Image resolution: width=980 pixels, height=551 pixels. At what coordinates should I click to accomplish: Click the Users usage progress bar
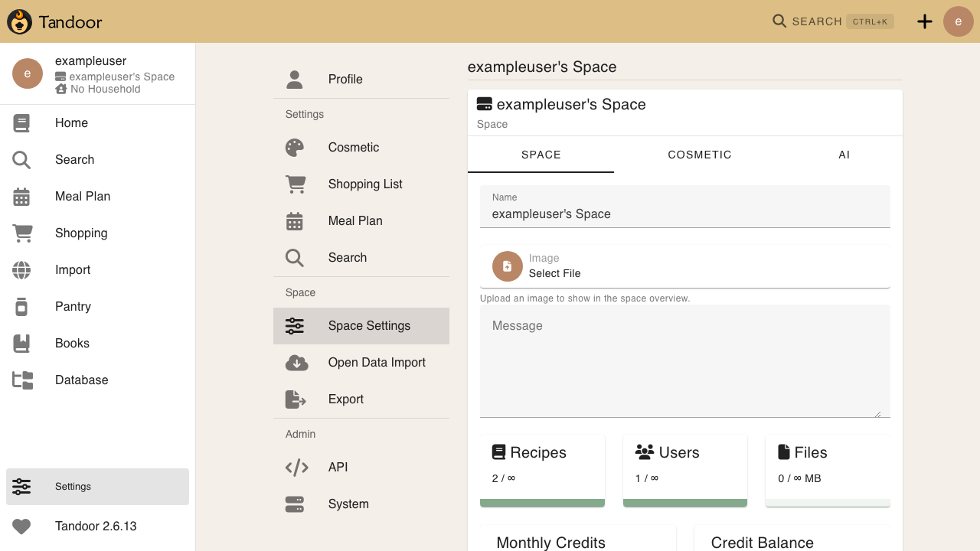coord(685,503)
